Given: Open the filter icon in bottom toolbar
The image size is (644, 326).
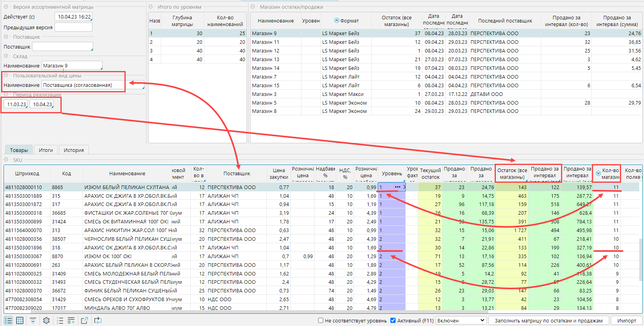Looking at the screenshot, I should click(33, 320).
